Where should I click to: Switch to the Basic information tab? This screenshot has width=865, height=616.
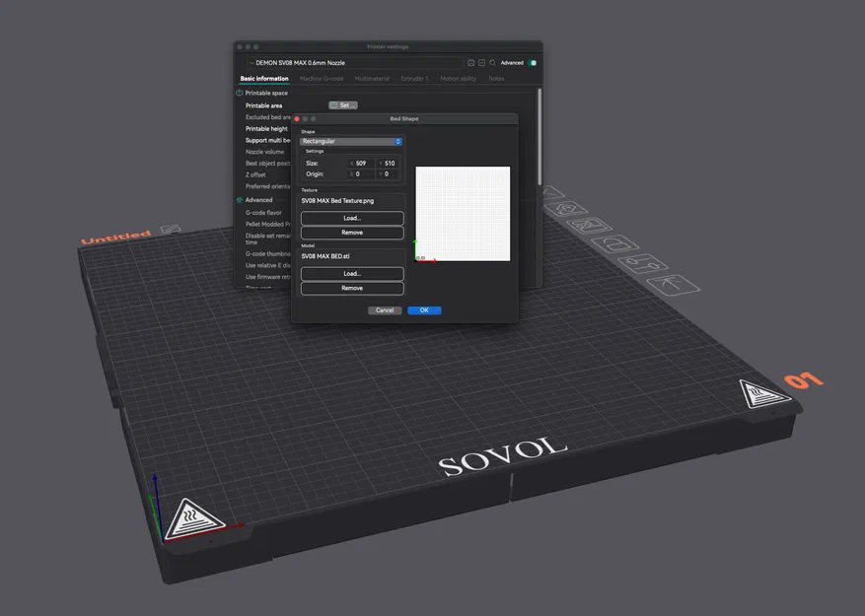[x=264, y=78]
